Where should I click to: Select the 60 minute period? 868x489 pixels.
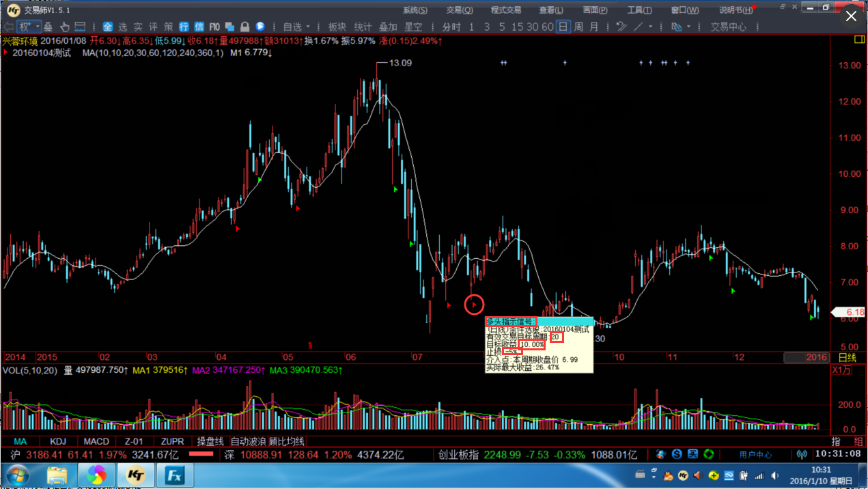(547, 27)
